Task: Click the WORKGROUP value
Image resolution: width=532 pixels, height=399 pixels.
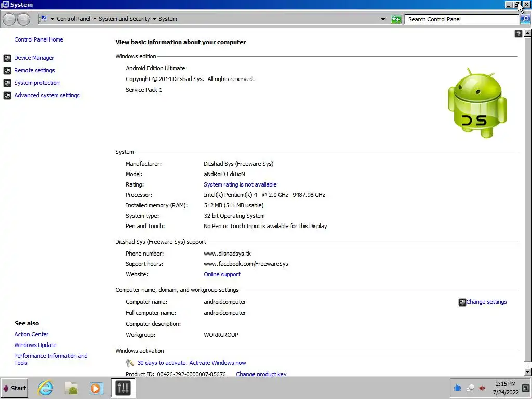Action: point(221,335)
